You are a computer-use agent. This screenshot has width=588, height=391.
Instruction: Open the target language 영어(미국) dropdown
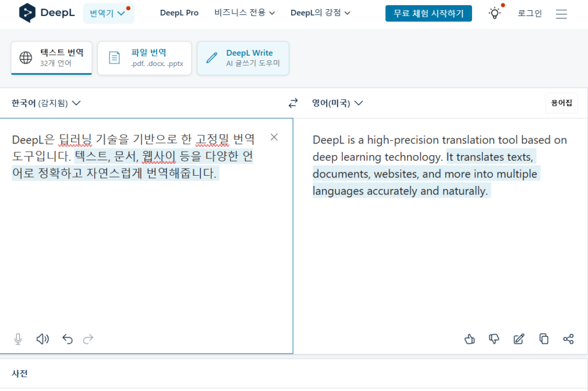(x=338, y=103)
